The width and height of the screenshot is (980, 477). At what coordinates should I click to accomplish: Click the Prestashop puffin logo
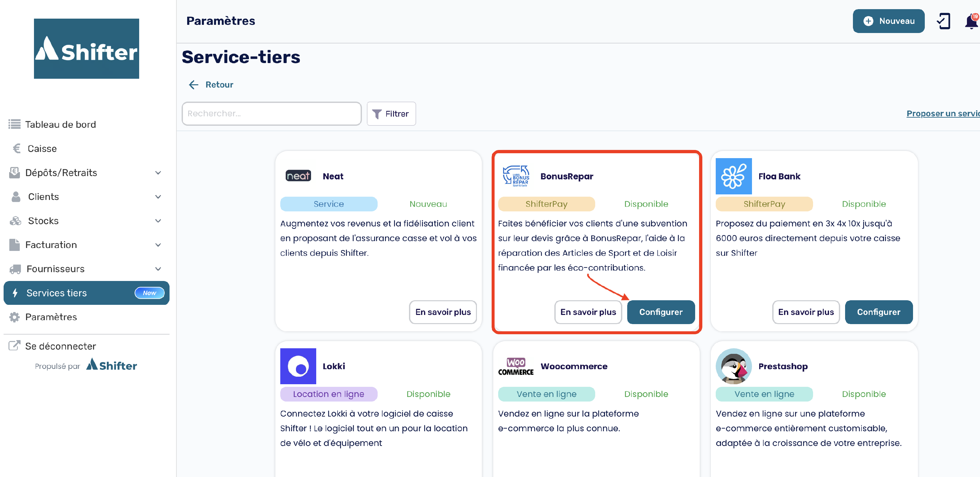point(733,366)
